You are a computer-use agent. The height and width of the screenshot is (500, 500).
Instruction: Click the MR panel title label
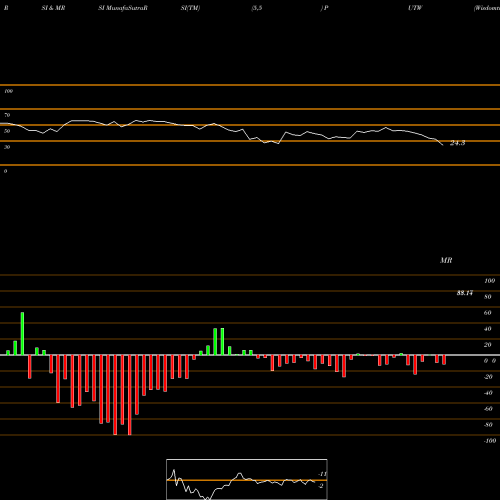tap(446, 260)
